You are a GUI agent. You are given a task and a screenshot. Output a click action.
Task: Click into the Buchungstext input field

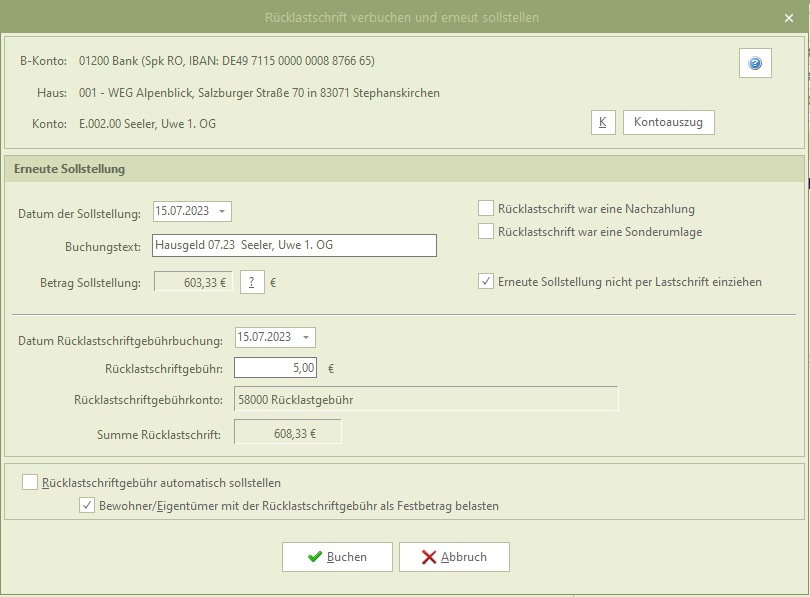coord(294,245)
